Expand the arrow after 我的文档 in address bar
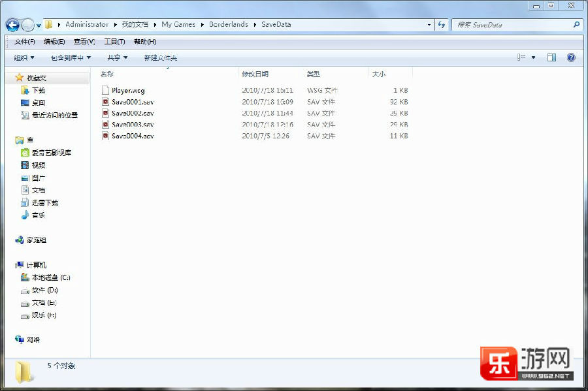 click(155, 25)
